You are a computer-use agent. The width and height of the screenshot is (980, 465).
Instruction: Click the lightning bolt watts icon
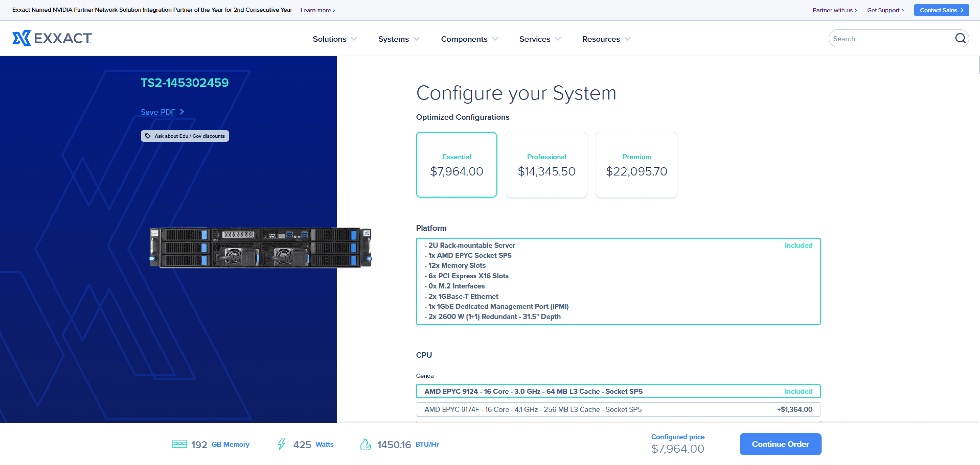[282, 444]
